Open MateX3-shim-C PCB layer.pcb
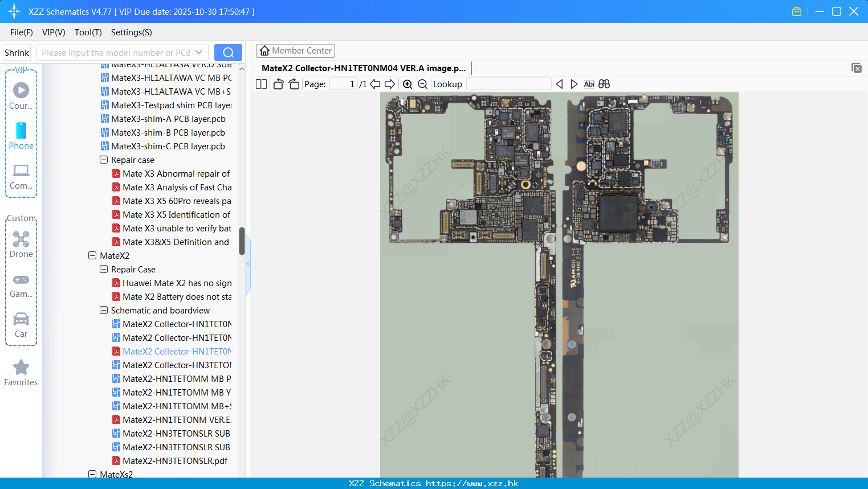The height and width of the screenshot is (489, 868). point(163,146)
